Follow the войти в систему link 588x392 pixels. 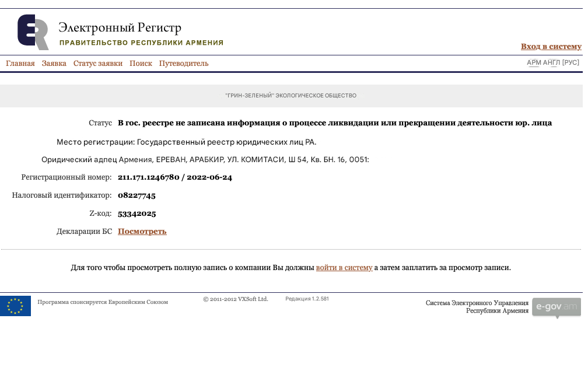(x=344, y=268)
